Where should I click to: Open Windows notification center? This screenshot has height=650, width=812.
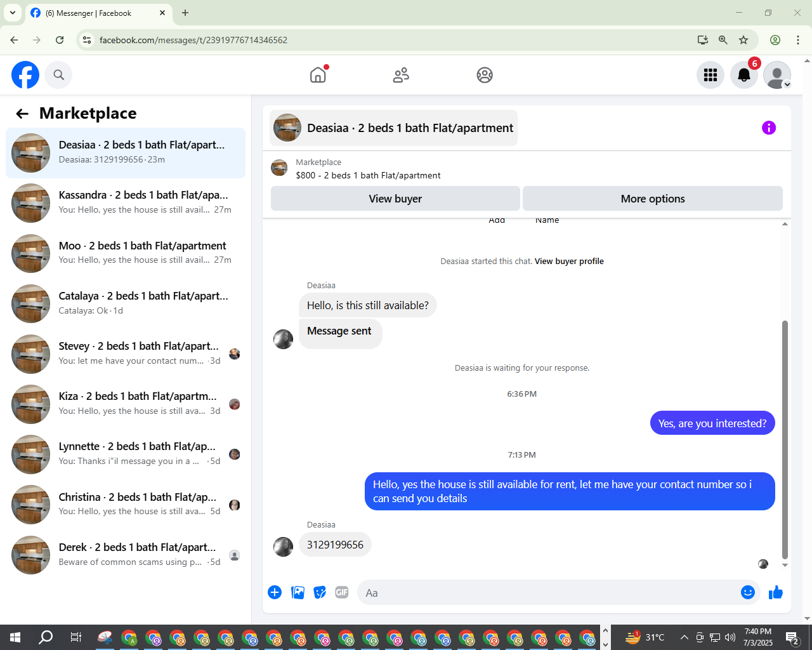point(792,637)
